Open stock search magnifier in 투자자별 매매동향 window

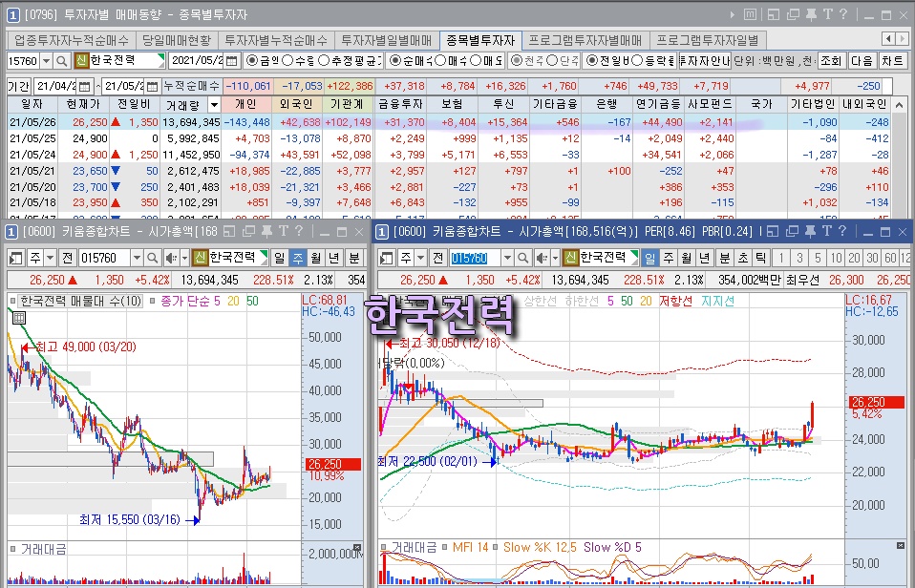click(61, 61)
